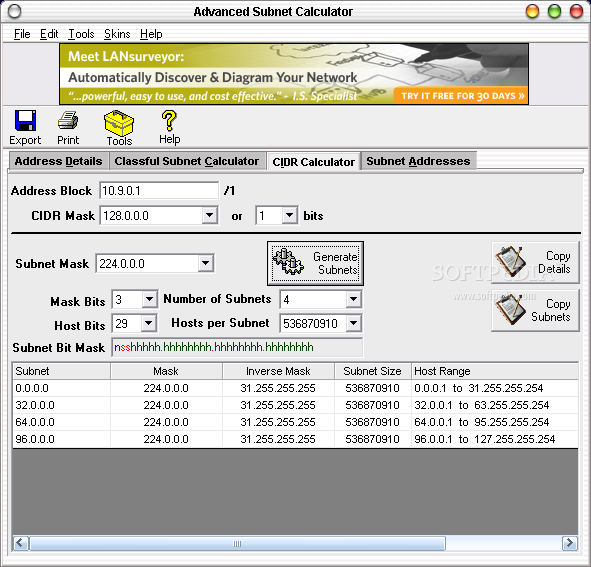Open the Help menu

151,34
